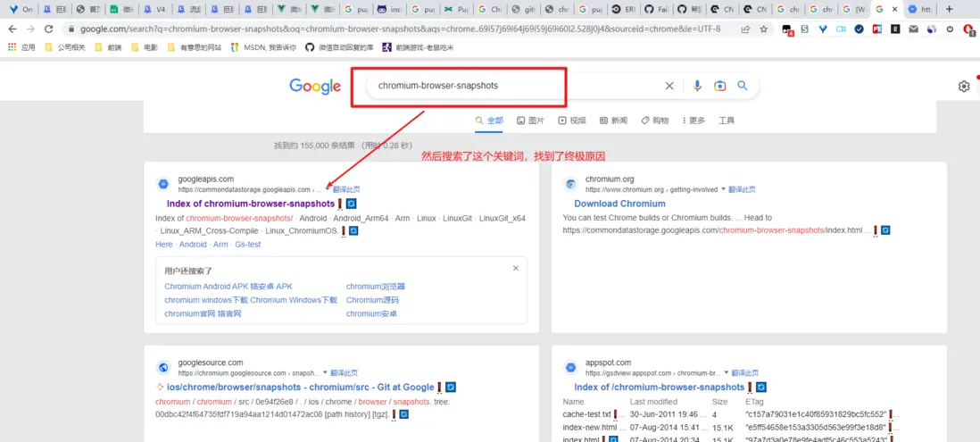Open the 前端游戏-老鼠吃米 bookmark
Screen dimensions: 980x442
(418, 47)
